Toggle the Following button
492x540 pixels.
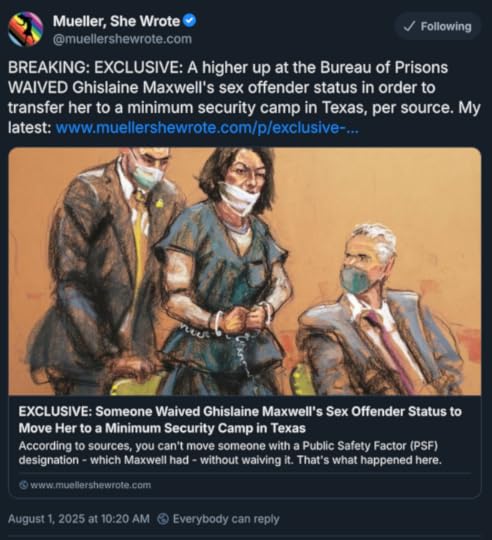(438, 27)
